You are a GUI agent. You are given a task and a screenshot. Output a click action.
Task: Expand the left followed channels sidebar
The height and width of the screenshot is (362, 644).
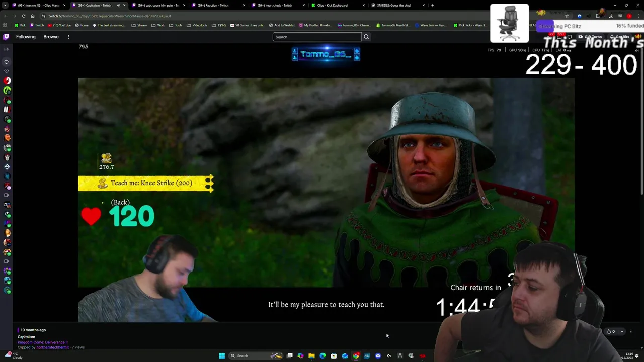pos(6,49)
